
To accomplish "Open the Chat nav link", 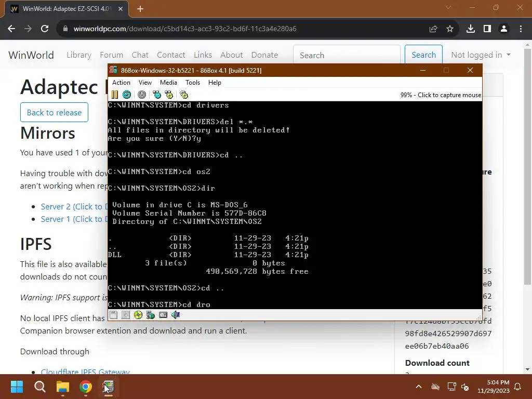I will click(x=140, y=55).
